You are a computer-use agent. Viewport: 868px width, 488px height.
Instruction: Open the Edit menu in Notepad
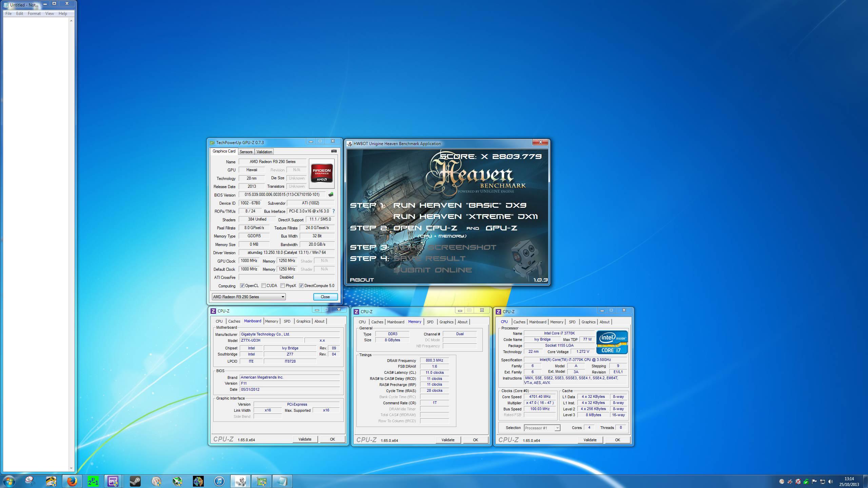click(x=20, y=14)
